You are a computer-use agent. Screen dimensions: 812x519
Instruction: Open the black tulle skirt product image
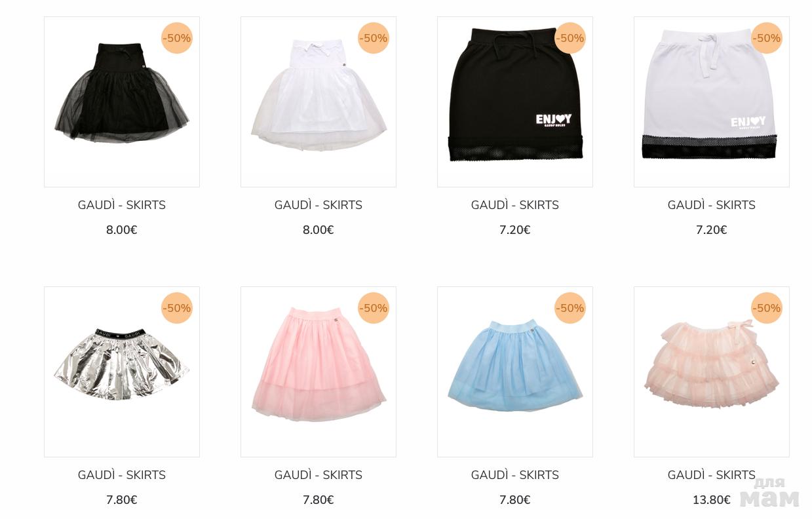coord(122,102)
